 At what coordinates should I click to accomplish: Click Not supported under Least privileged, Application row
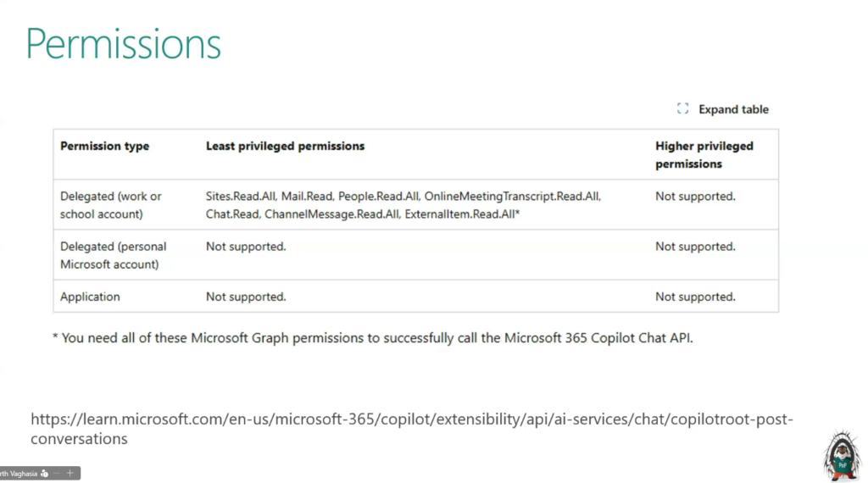pyautogui.click(x=246, y=297)
